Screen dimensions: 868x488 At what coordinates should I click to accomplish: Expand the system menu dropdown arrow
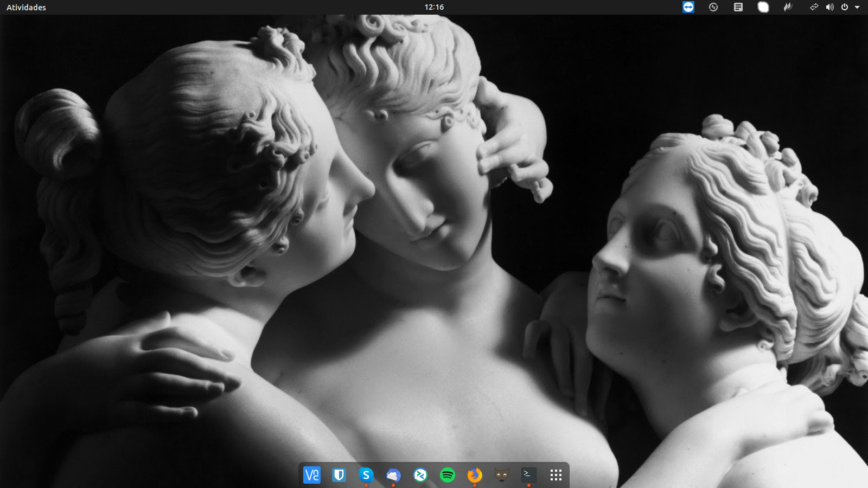(857, 7)
